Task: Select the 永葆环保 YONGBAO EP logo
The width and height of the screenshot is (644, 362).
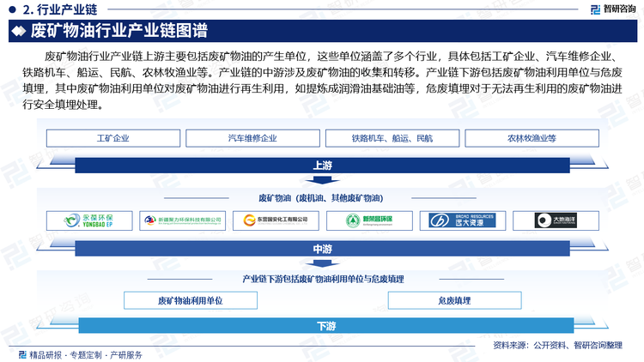Action: click(x=89, y=220)
